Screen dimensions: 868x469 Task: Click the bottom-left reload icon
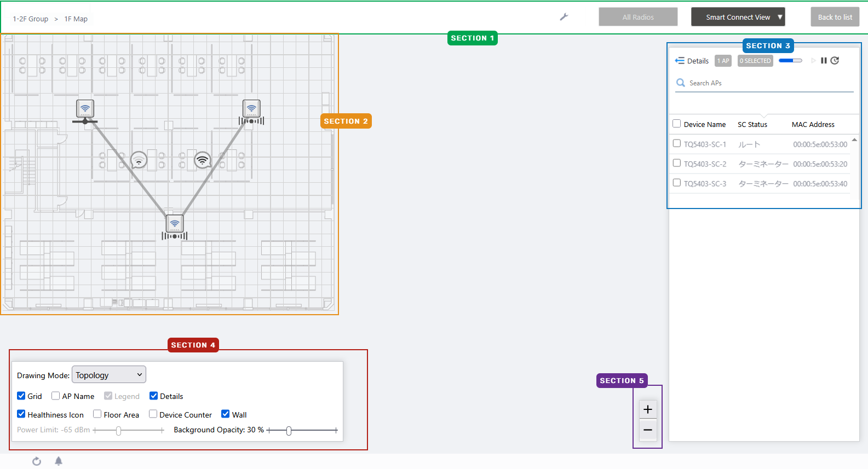coord(37,461)
